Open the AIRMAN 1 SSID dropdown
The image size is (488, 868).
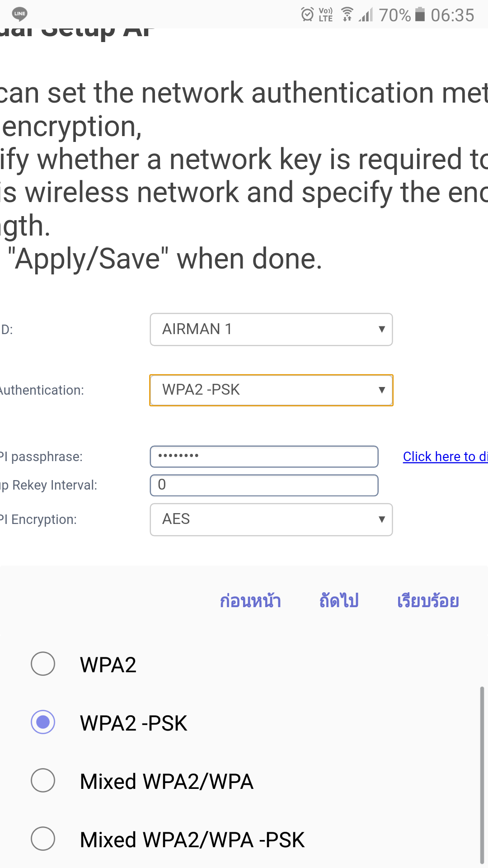pyautogui.click(x=271, y=330)
